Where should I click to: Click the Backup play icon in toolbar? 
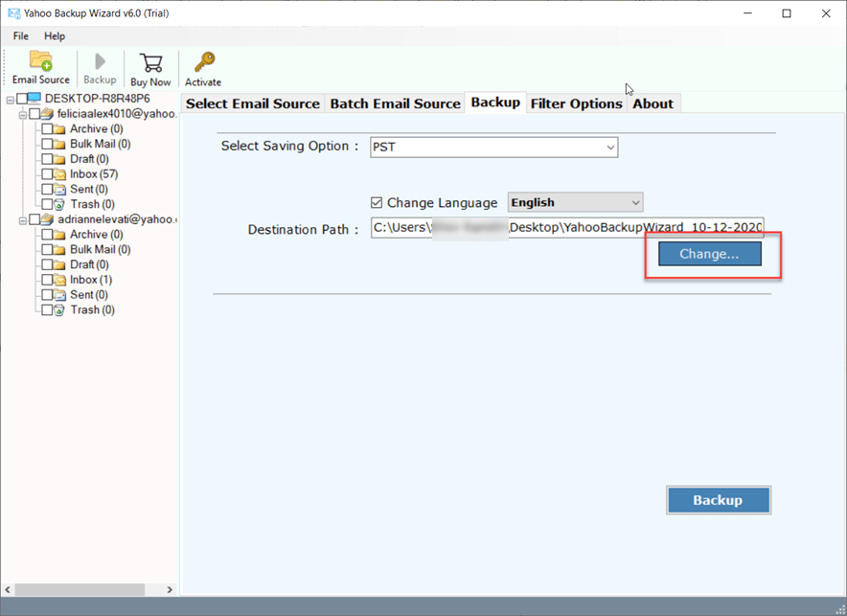[100, 61]
